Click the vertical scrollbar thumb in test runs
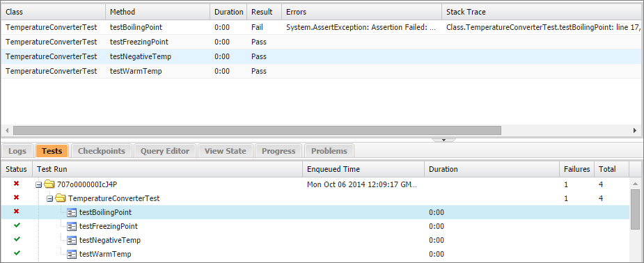 pos(635,209)
